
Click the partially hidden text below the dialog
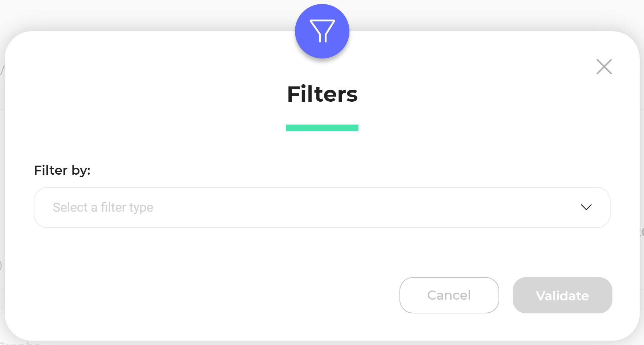[x=20, y=342]
